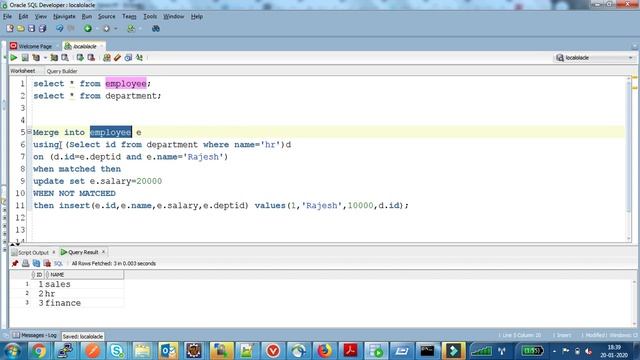Click the ID column header
640x360 pixels.
37,275
